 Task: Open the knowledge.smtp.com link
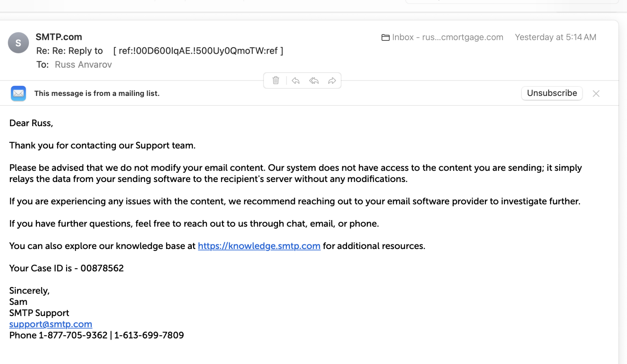259,246
